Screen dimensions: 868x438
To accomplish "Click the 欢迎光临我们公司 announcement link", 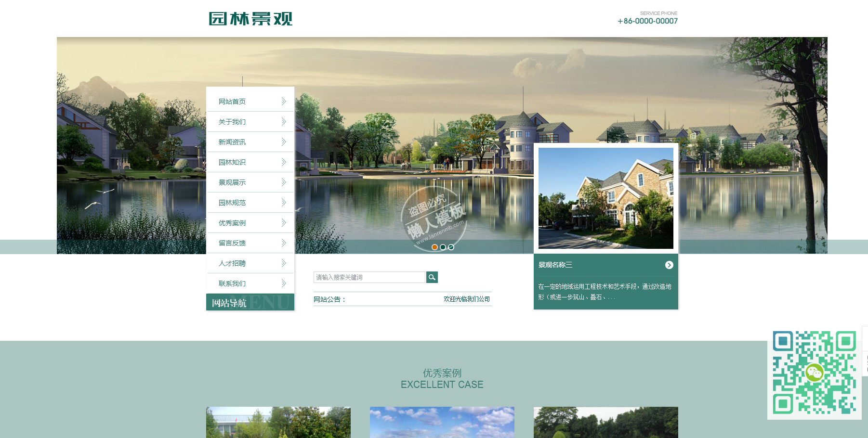I will pos(466,299).
